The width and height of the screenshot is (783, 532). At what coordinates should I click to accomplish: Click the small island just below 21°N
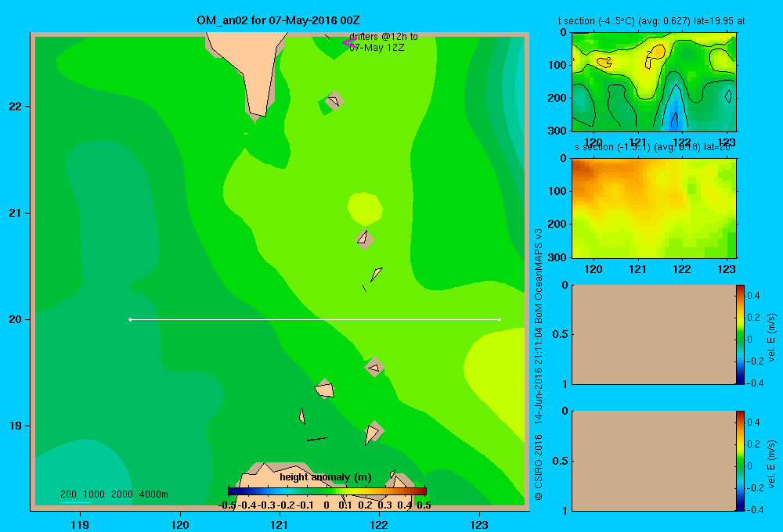[365, 239]
